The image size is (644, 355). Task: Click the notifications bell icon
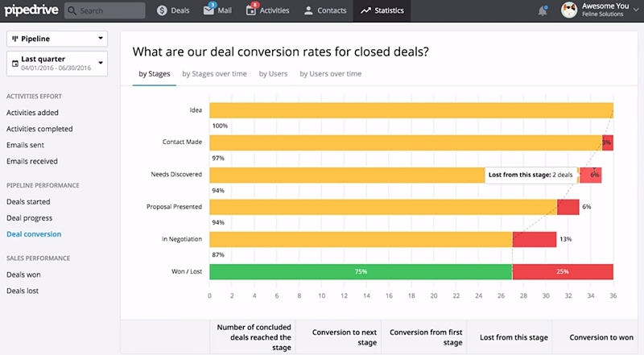click(543, 11)
